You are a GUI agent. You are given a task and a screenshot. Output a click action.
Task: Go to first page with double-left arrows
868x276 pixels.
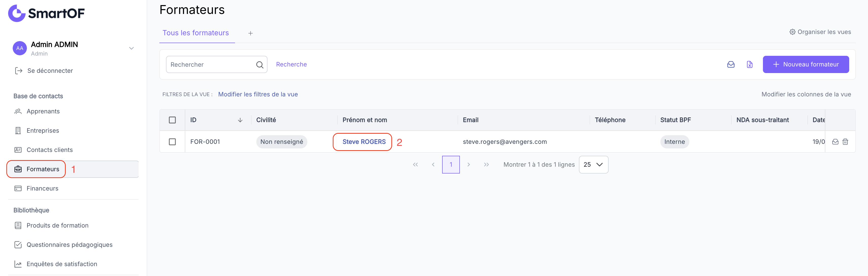415,165
